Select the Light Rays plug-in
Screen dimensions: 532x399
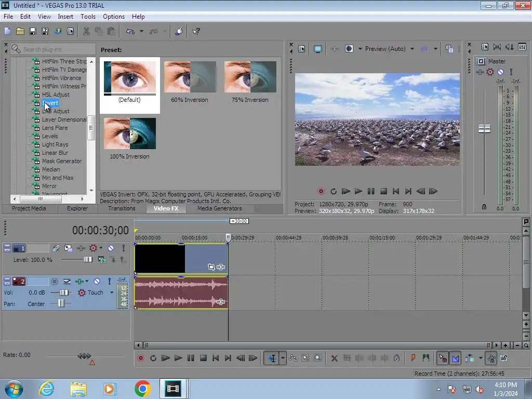(55, 144)
